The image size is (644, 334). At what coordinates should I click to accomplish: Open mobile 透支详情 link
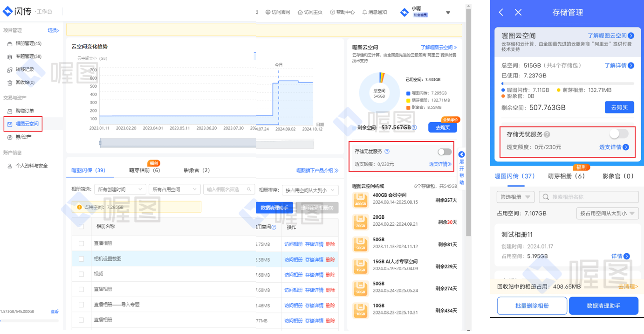click(614, 147)
